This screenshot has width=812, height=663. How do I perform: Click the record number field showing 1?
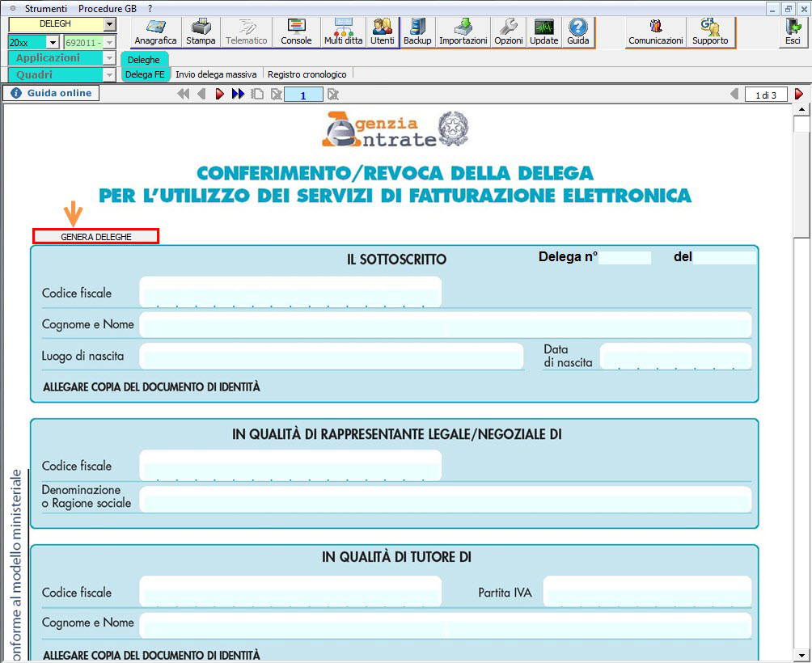coord(303,95)
